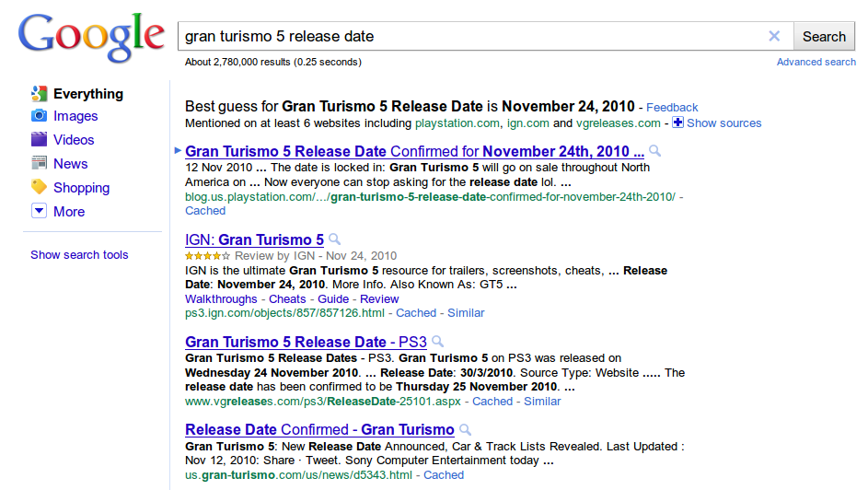This screenshot has height=490, width=868.
Task: Open Release Date Confirmed - Gran Turismo result
Action: (x=319, y=429)
